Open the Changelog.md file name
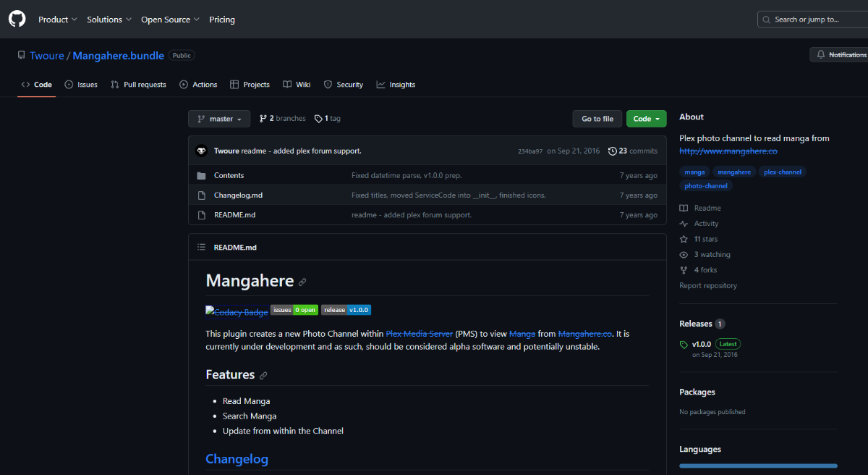This screenshot has width=868, height=475. point(238,196)
